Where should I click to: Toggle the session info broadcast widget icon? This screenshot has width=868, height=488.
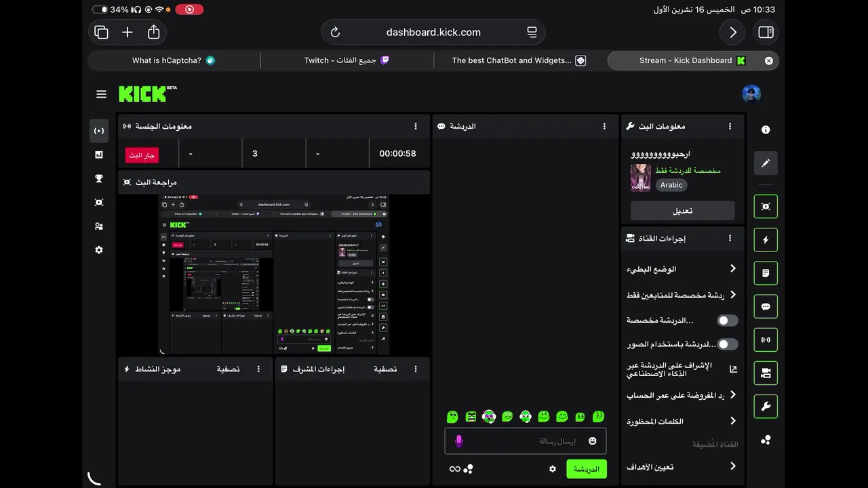pos(766,340)
